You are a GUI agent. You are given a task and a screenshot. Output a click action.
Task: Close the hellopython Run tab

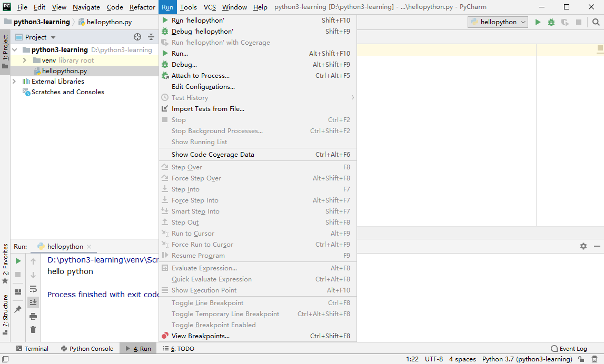click(x=89, y=247)
